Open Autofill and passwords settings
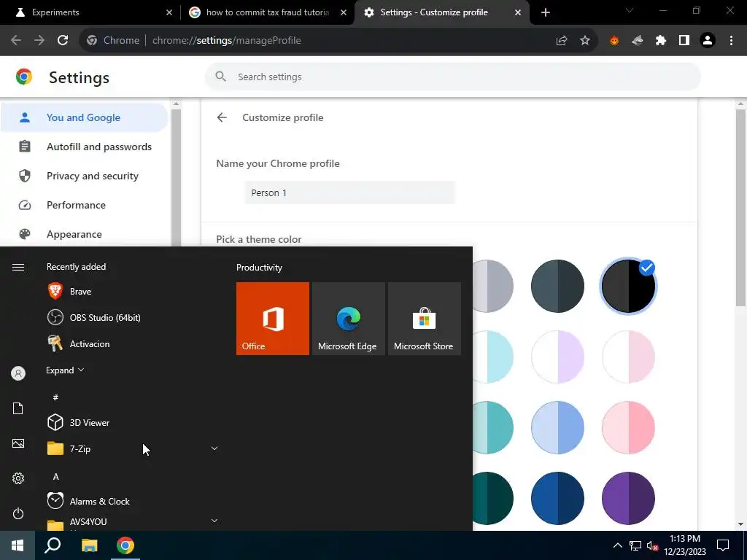The image size is (747, 560). pos(84,147)
